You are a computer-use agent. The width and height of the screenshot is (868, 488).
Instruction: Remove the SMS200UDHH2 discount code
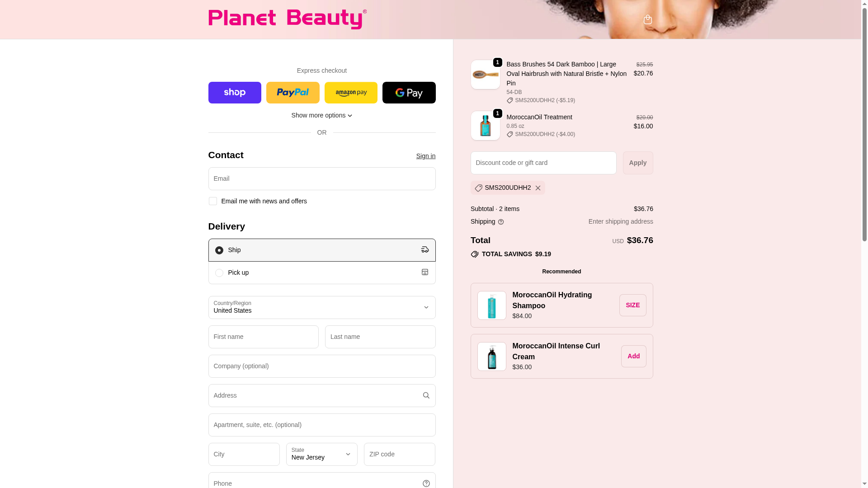click(538, 188)
